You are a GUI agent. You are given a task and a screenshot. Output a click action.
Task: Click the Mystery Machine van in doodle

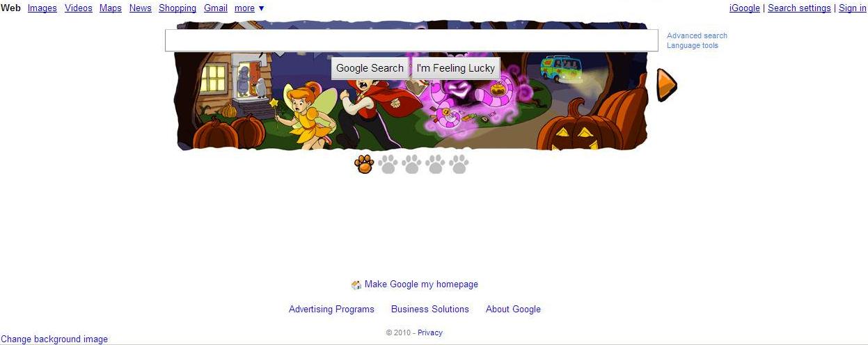tap(561, 69)
